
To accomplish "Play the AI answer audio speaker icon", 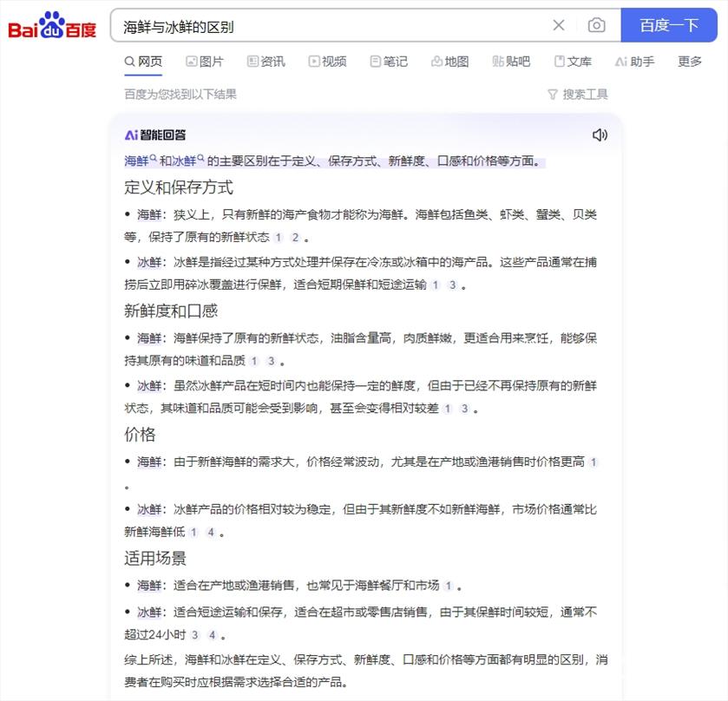I will click(x=600, y=134).
